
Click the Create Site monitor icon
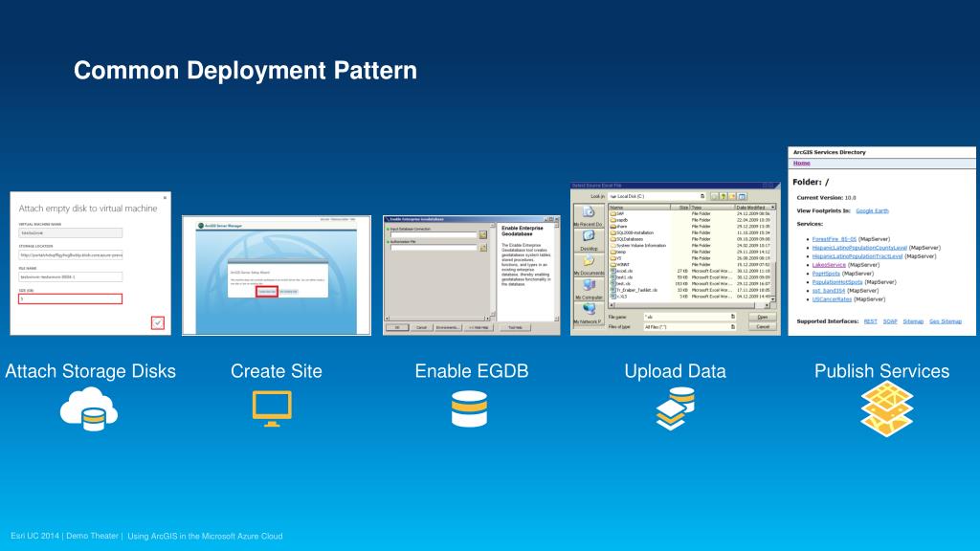pos(272,408)
